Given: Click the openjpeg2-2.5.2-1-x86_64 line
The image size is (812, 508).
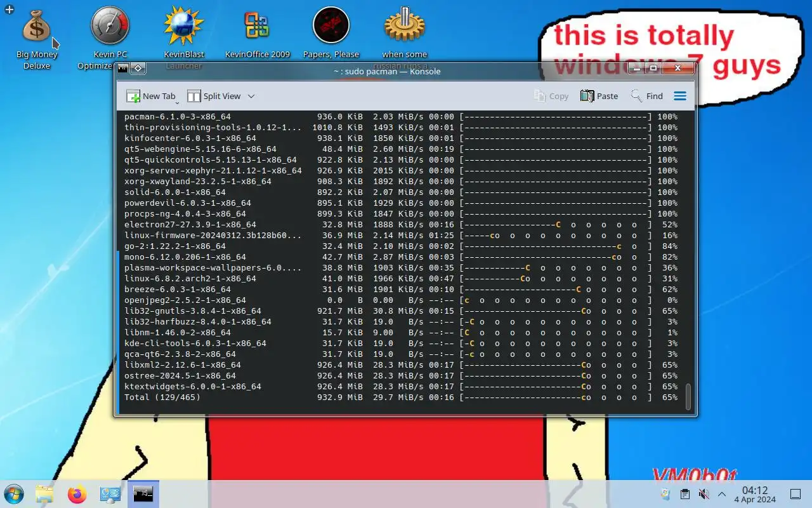Looking at the screenshot, I should [401, 300].
